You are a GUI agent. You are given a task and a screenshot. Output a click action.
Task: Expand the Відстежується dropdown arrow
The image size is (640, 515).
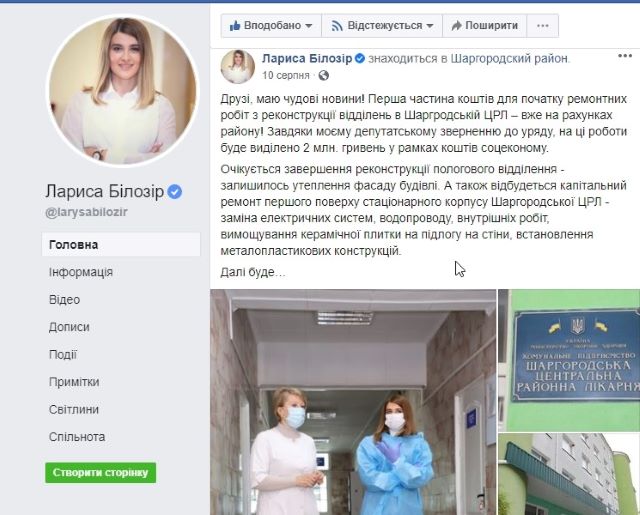(430, 26)
